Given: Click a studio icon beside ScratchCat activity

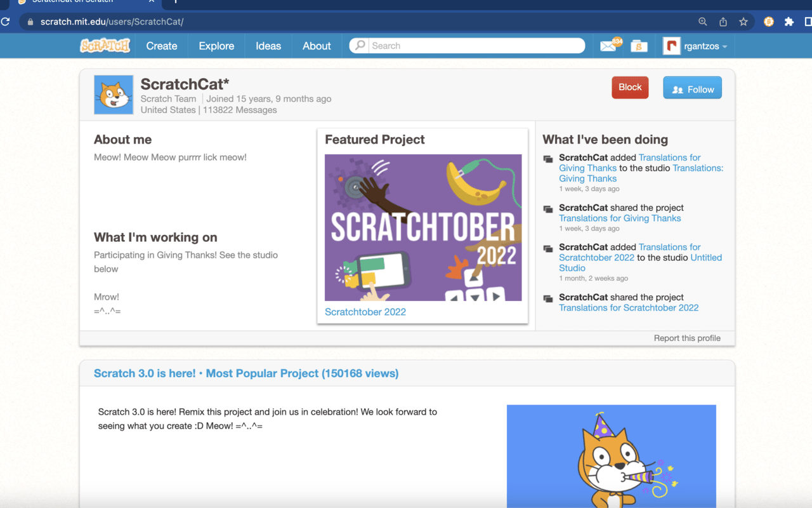Looking at the screenshot, I should point(547,159).
